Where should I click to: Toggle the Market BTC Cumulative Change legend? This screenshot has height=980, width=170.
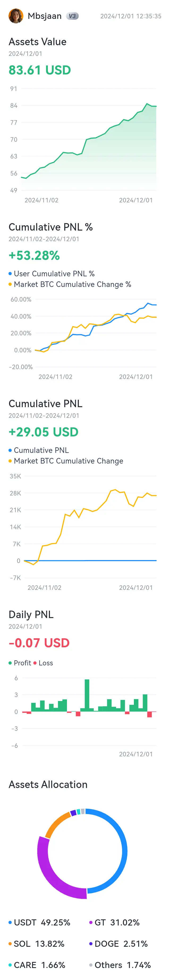click(66, 461)
